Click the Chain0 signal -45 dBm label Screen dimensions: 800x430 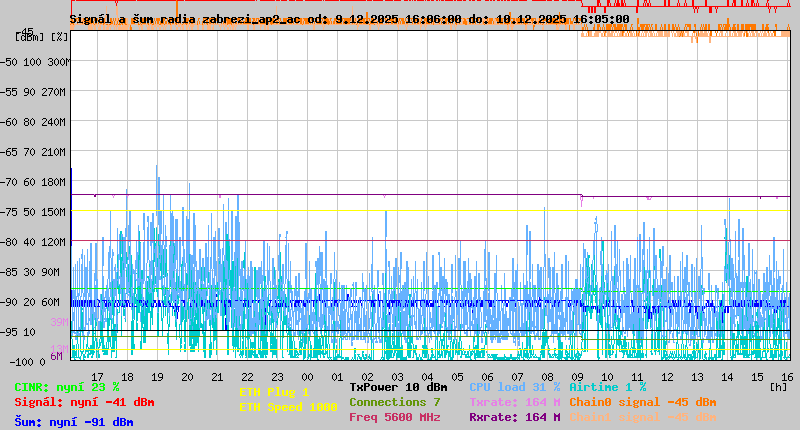pos(643,402)
